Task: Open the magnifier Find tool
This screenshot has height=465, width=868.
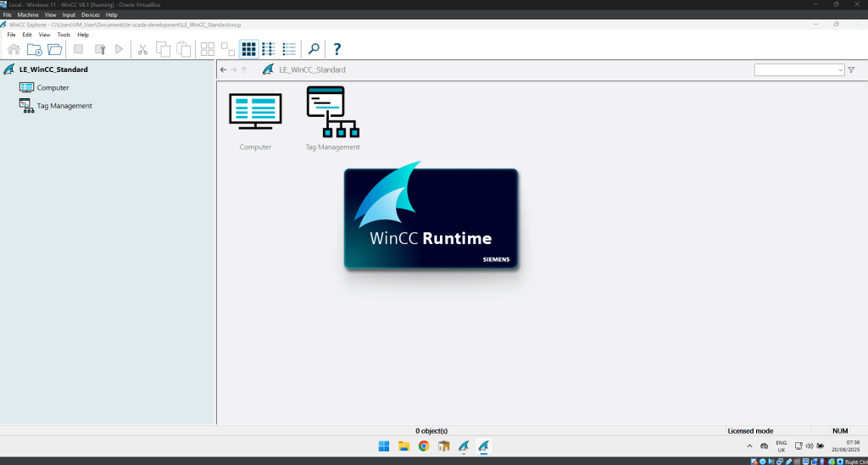Action: (x=313, y=49)
